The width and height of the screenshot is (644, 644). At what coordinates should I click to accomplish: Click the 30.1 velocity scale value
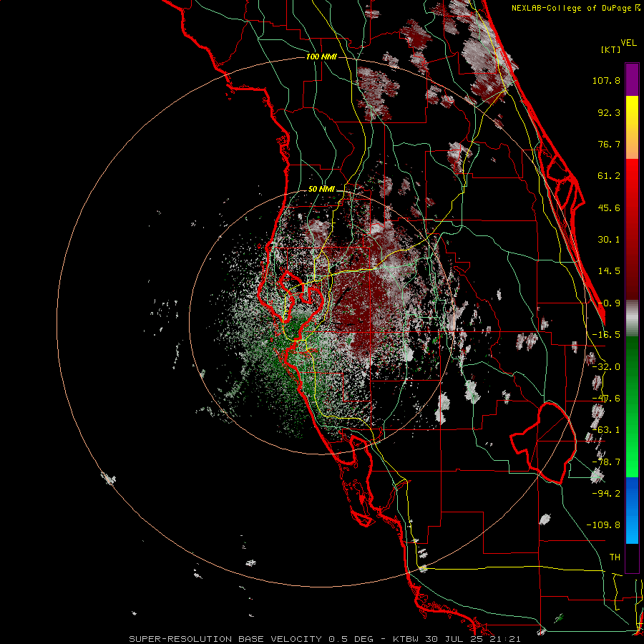coord(609,240)
